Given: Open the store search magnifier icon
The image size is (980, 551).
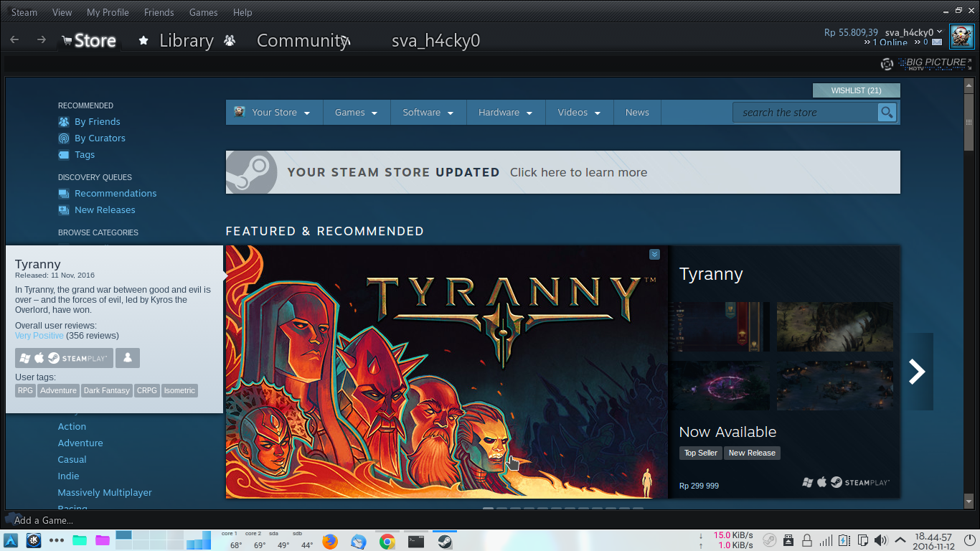Looking at the screenshot, I should [887, 112].
